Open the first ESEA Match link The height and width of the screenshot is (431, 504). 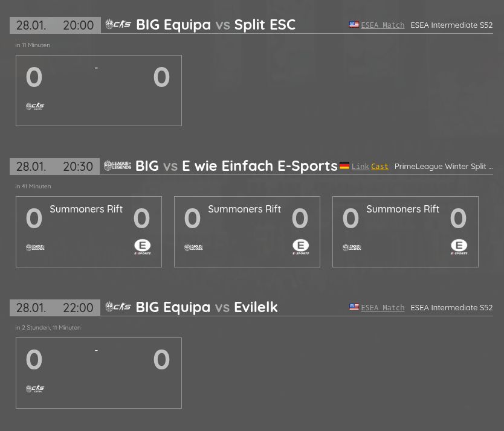(383, 25)
